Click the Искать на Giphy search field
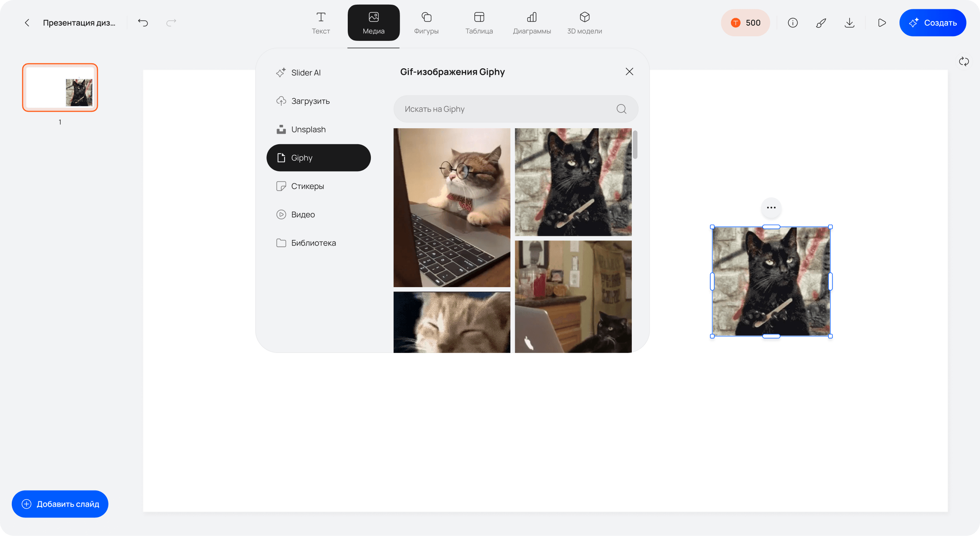The width and height of the screenshot is (980, 536). [506, 109]
